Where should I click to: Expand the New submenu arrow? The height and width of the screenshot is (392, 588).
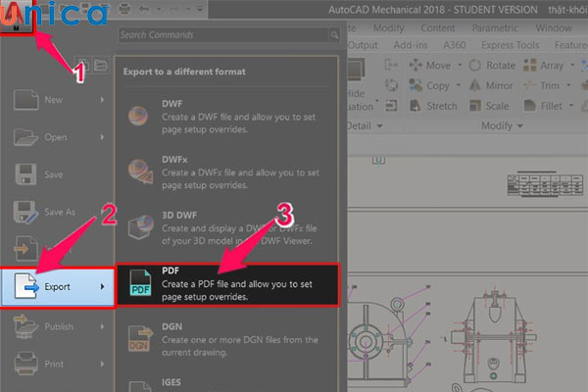coord(102,100)
